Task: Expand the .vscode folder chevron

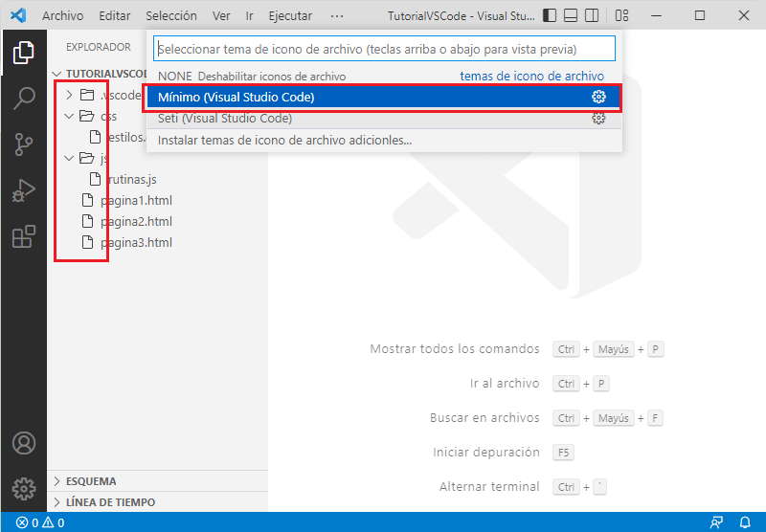Action: pyautogui.click(x=69, y=95)
